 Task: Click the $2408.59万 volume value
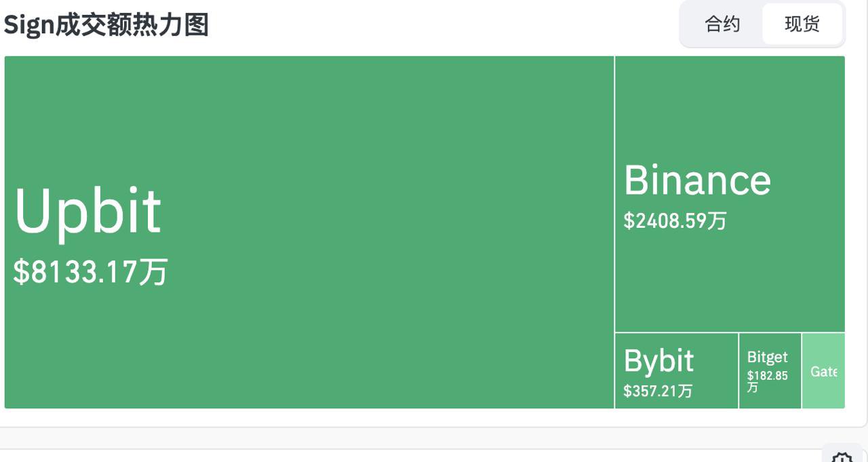[x=675, y=220]
